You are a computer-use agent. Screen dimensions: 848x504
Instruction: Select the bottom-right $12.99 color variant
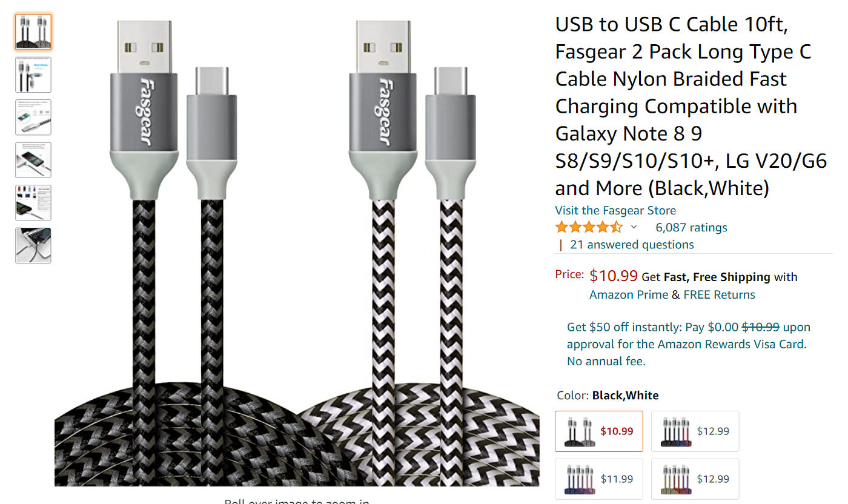tap(695, 479)
